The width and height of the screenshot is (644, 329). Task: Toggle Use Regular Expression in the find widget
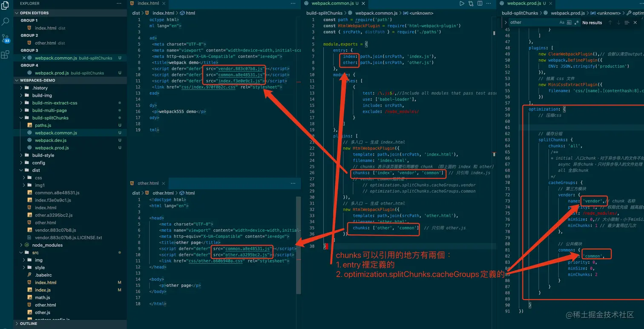tap(577, 23)
